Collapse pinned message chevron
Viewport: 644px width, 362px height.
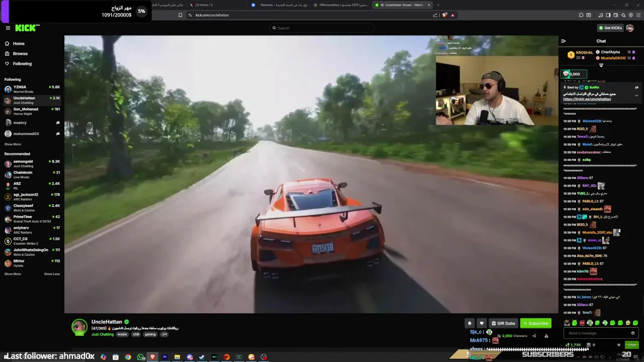[636, 95]
